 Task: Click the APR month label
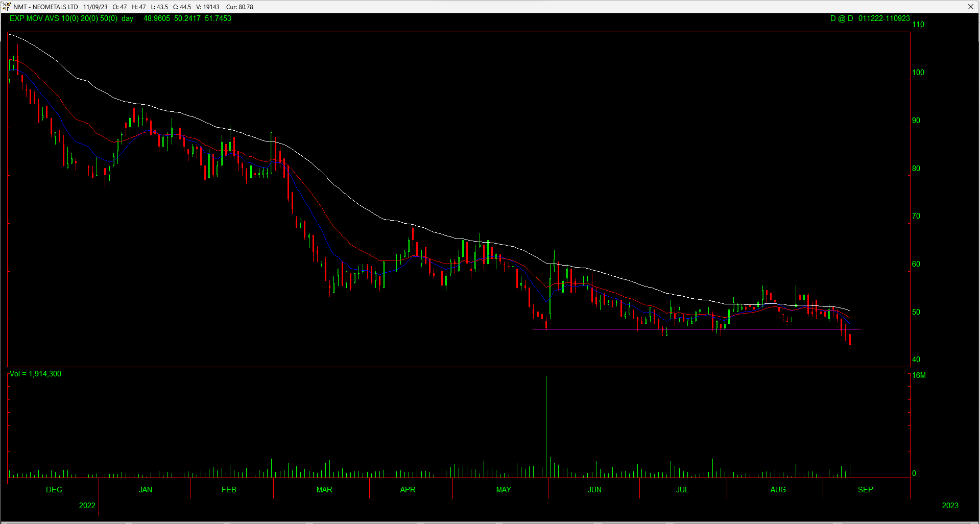click(408, 490)
